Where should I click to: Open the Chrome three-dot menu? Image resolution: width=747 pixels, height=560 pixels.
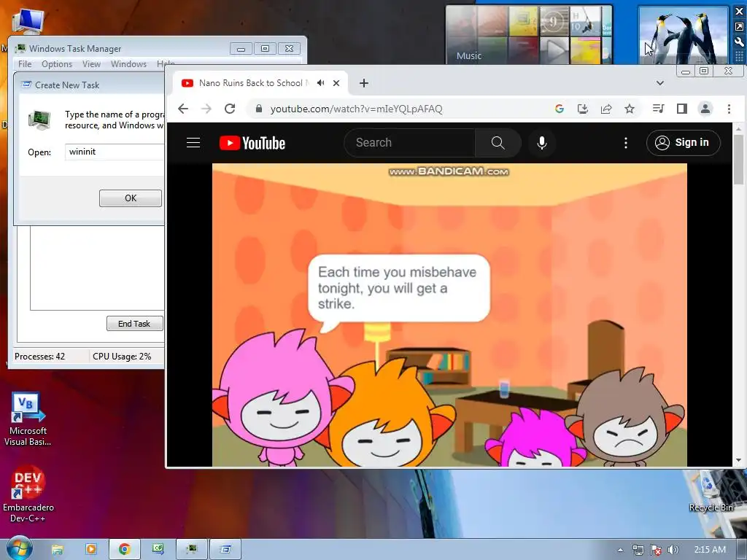click(x=729, y=109)
